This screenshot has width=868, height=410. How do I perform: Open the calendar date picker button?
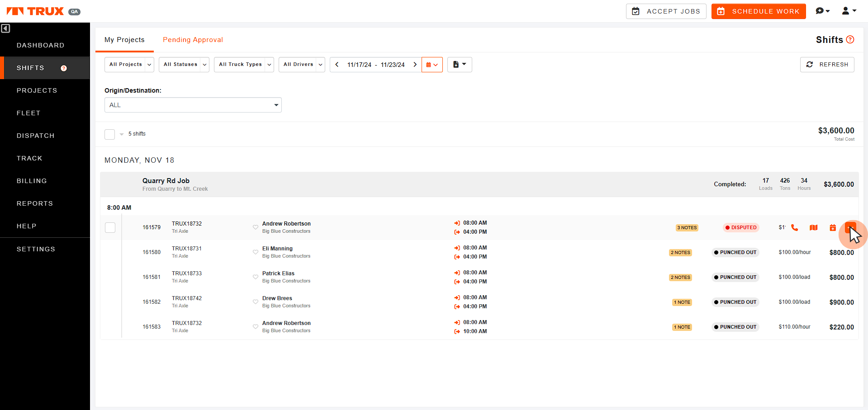pos(432,65)
